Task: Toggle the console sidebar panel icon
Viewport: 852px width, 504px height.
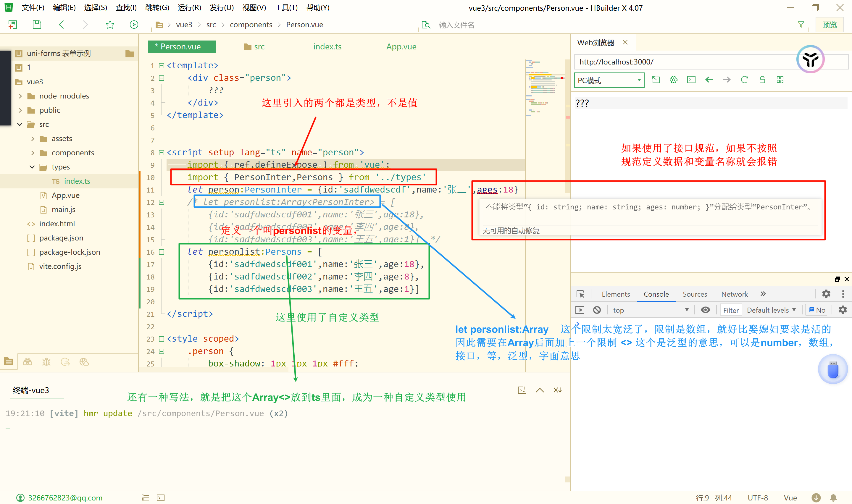Action: pos(580,310)
